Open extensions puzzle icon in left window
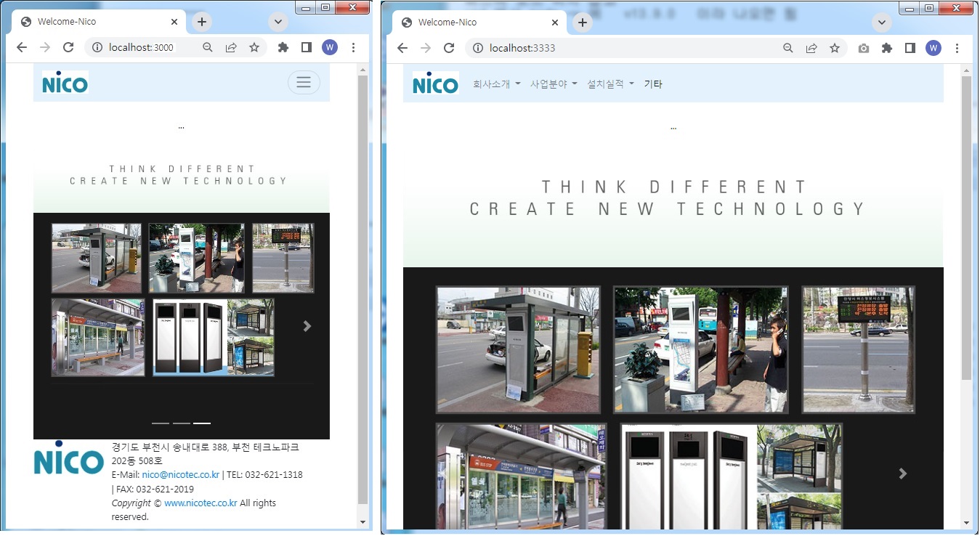This screenshot has width=980, height=536. coord(283,47)
